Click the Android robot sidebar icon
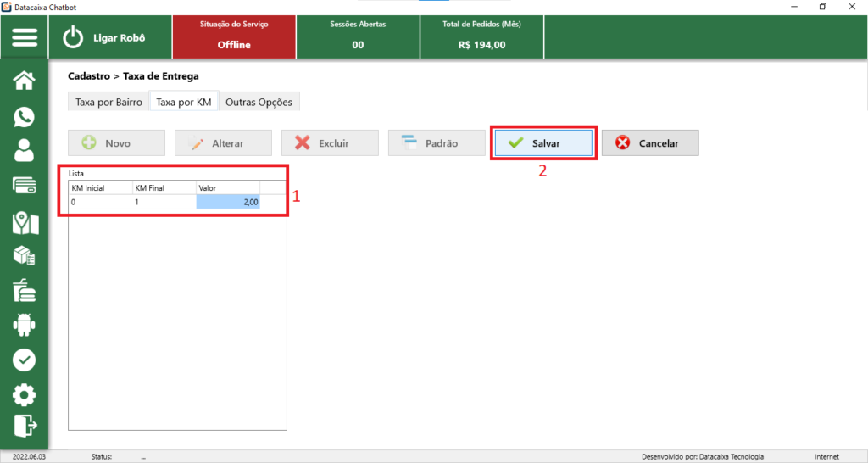 click(x=25, y=325)
